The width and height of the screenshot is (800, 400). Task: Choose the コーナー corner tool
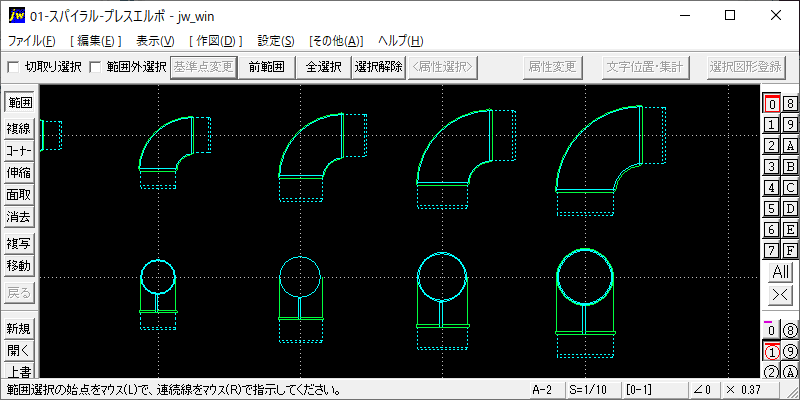click(19, 151)
